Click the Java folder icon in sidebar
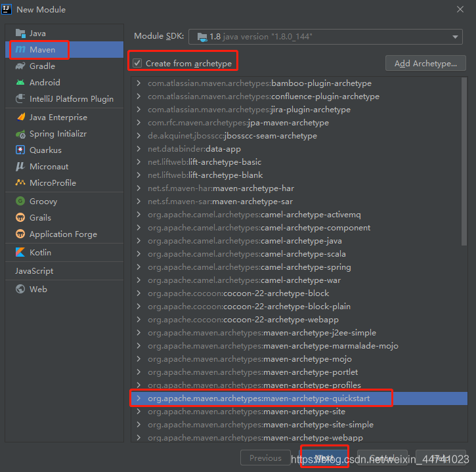The height and width of the screenshot is (472, 476). (20, 33)
